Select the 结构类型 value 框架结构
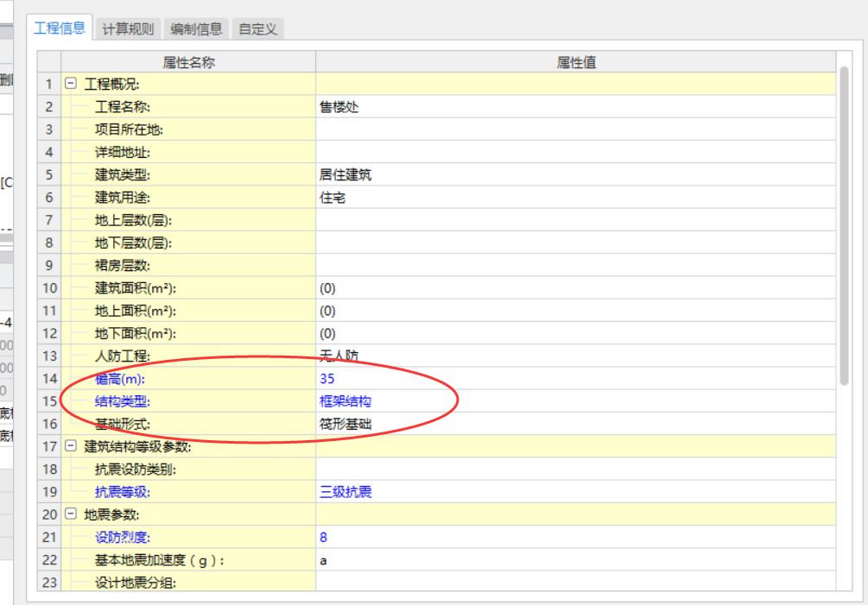The width and height of the screenshot is (868, 605). (x=576, y=401)
